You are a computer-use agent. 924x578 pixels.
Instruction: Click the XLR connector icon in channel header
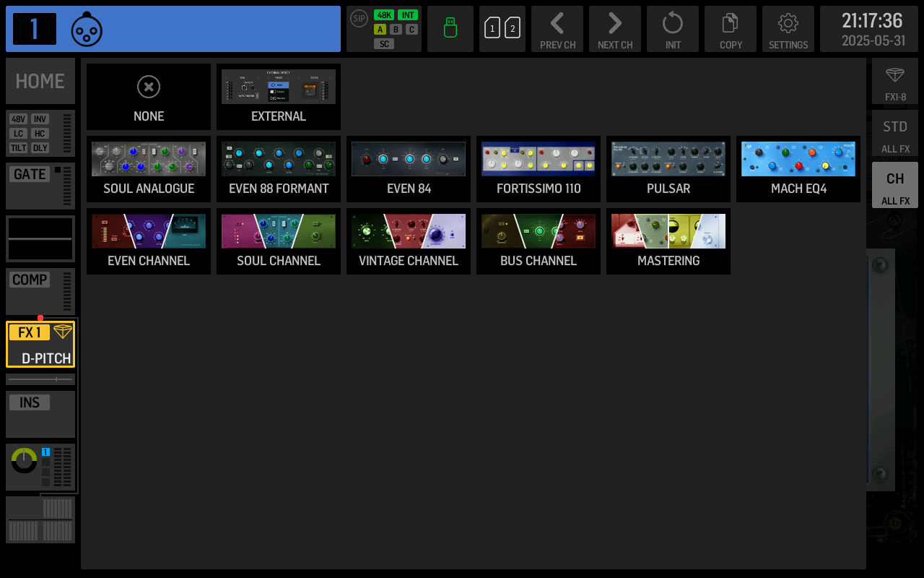87,30
